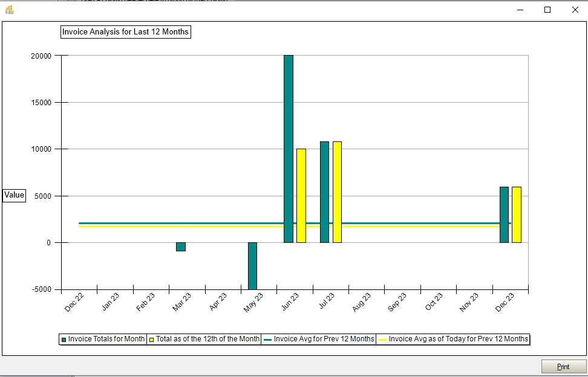Select the negative May 23 bar
Screen dimensions: 588x377
[x=252, y=266]
